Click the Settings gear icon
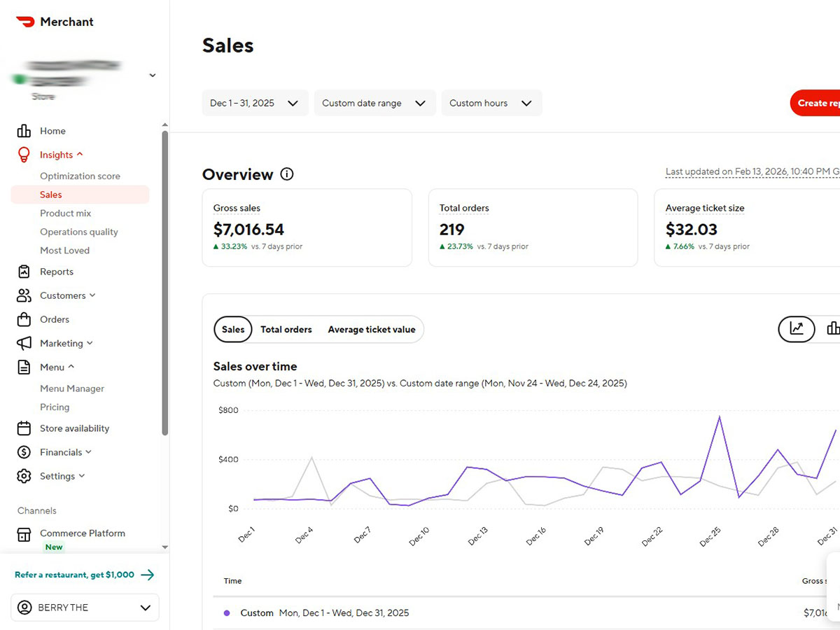The height and width of the screenshot is (630, 840). click(x=24, y=476)
